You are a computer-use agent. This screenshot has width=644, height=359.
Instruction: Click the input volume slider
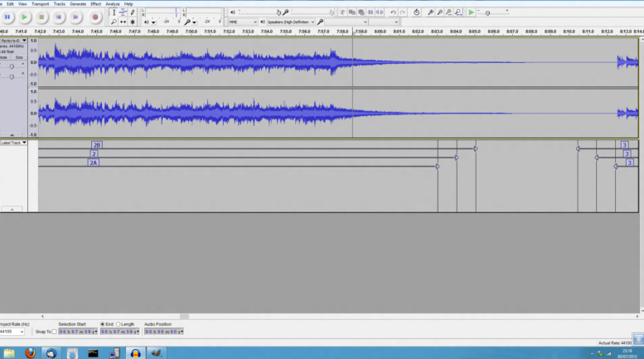312,12
